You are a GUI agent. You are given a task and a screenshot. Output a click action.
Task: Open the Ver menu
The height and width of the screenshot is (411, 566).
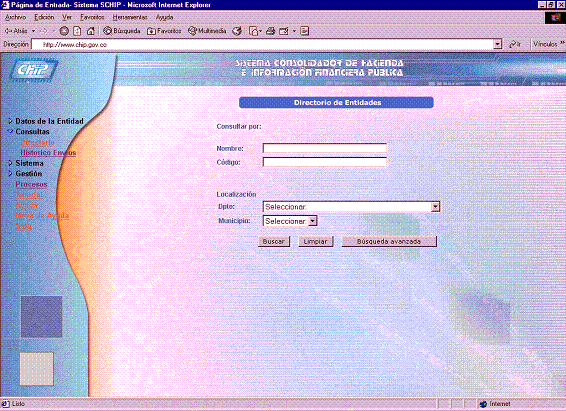[67, 17]
